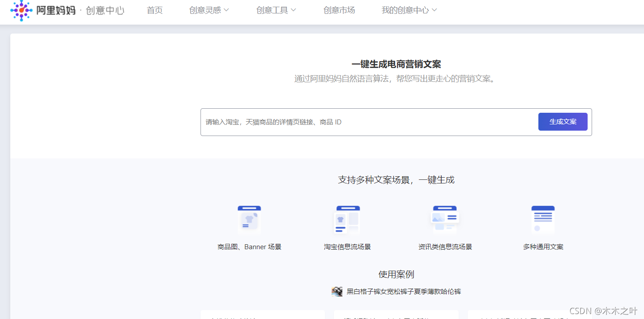The image size is (644, 319).
Task: Expand the 创意灵感 dropdown menu
Action: click(209, 10)
